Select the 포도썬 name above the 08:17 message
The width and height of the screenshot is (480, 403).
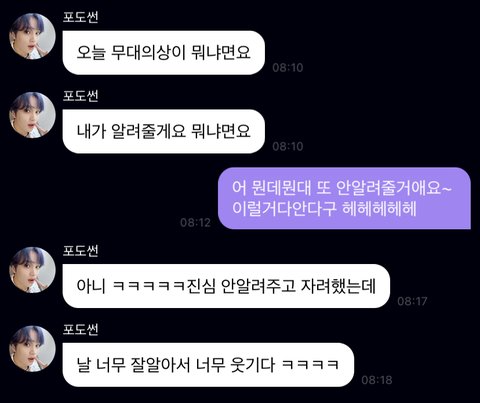click(81, 251)
